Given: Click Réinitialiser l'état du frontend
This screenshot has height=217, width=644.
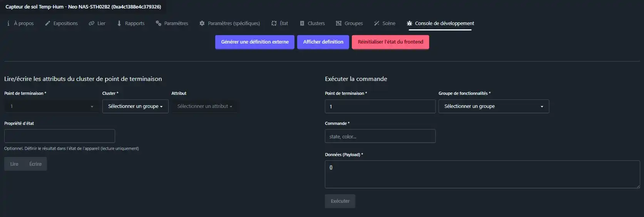Looking at the screenshot, I should point(390,42).
